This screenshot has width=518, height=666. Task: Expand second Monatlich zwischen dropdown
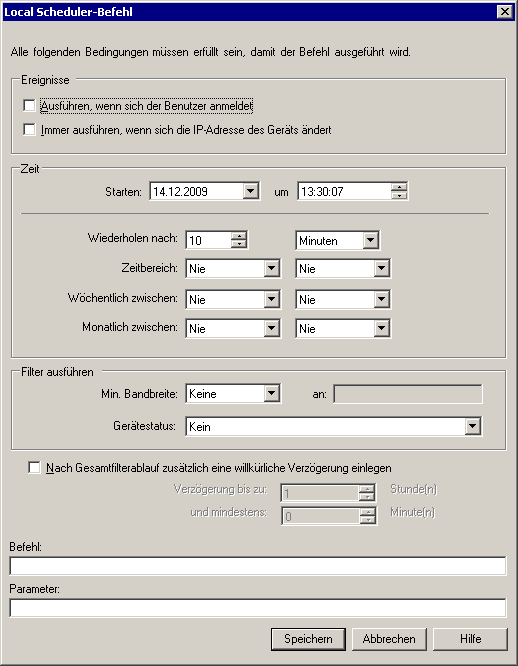coord(381,328)
